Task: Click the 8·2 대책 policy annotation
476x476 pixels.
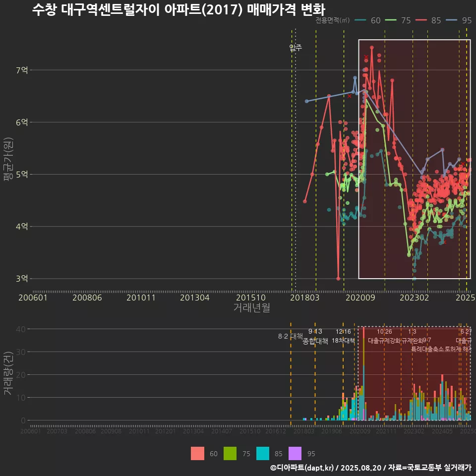Action: point(291,336)
